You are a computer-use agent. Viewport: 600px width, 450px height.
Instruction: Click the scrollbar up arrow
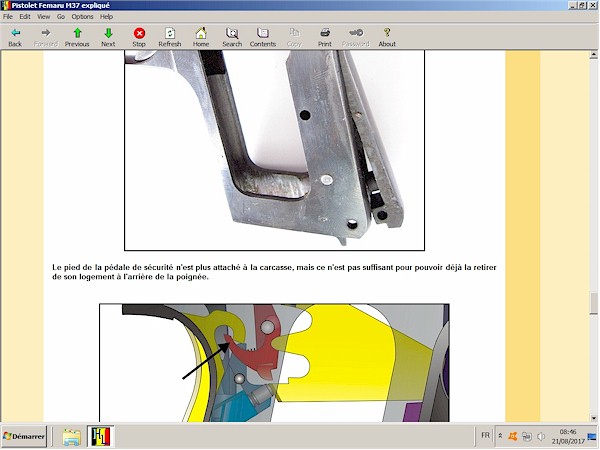(593, 55)
